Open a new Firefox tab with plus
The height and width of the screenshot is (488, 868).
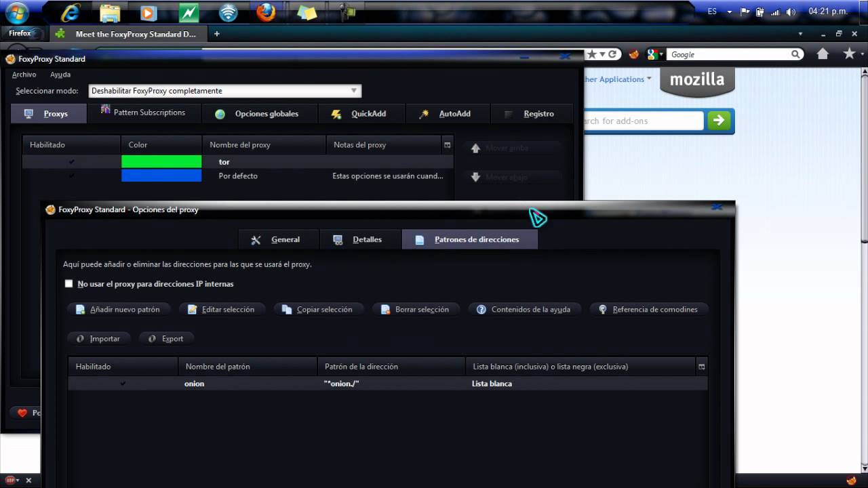217,33
